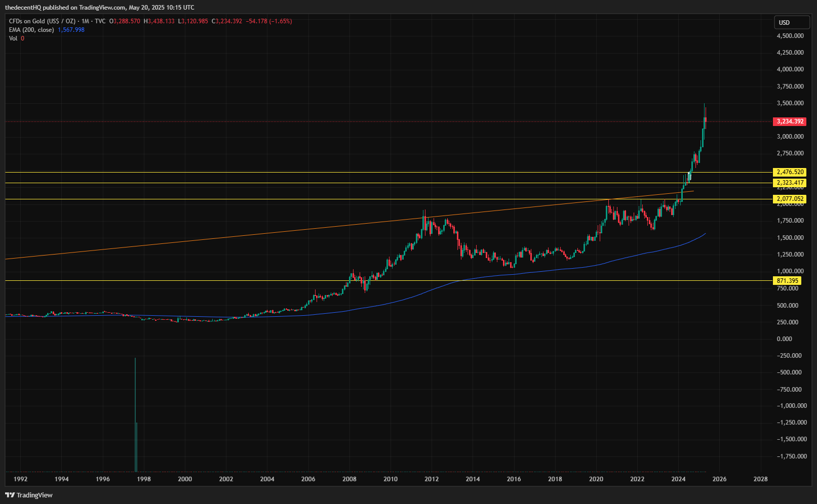Select the 1M interval label in chart legend

(x=85, y=21)
